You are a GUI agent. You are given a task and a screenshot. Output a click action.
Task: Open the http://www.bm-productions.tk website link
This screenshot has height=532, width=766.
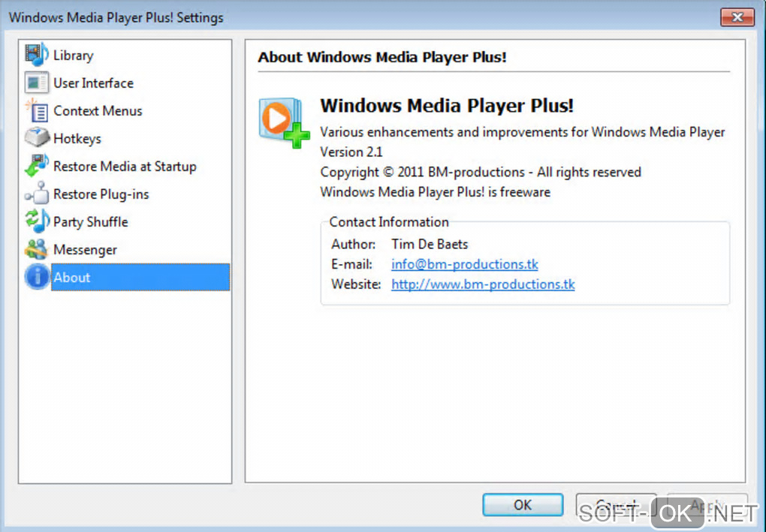(483, 284)
